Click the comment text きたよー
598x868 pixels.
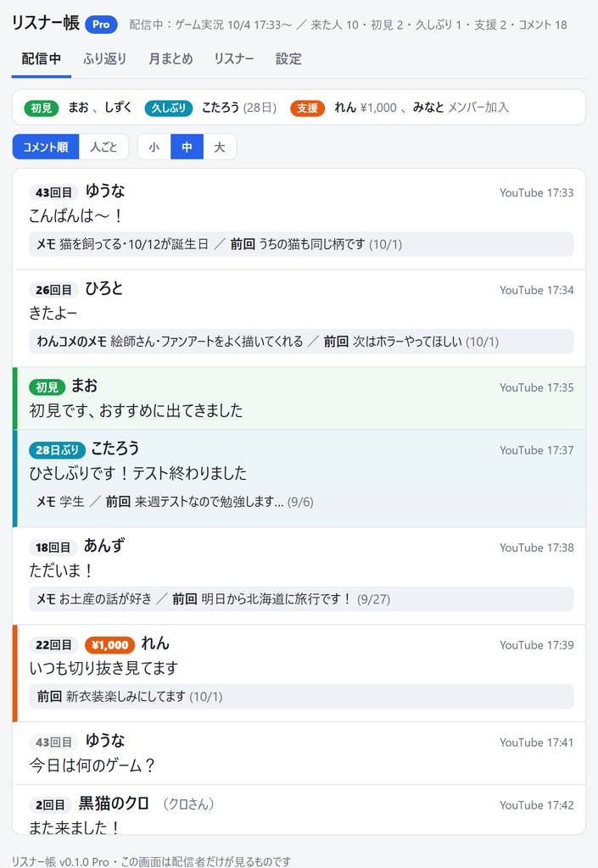tap(53, 313)
